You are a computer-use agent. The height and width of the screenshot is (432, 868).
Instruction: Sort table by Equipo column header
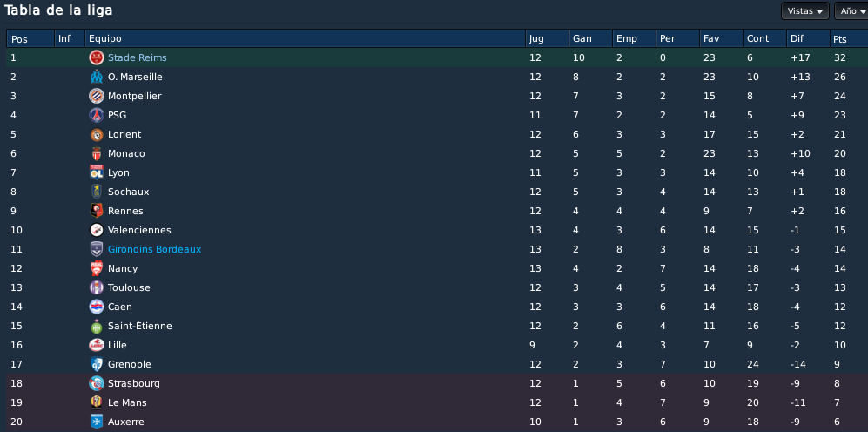pos(305,39)
